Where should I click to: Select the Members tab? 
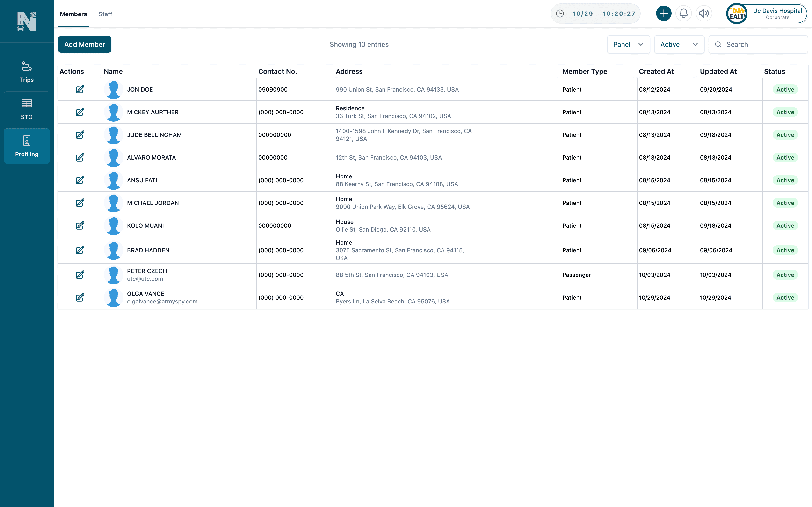(x=73, y=14)
